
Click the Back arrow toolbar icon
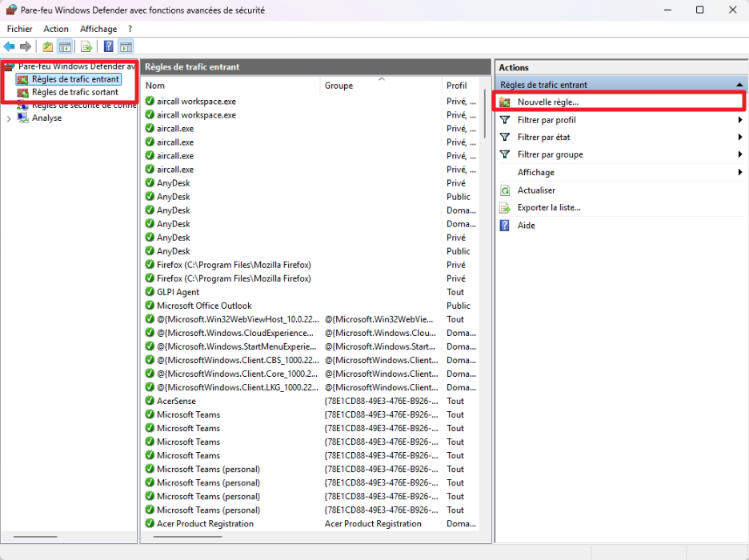(9, 46)
